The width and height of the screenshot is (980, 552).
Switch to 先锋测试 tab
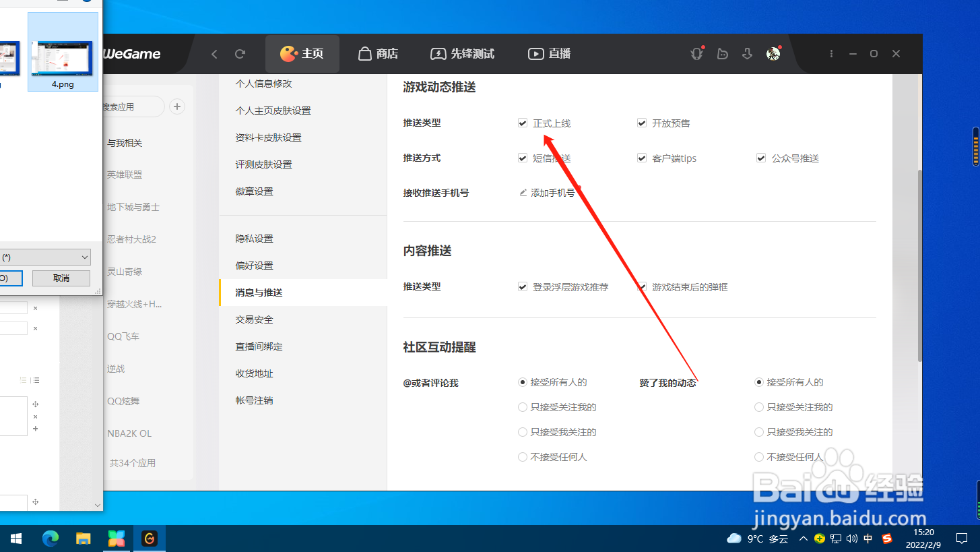click(463, 54)
